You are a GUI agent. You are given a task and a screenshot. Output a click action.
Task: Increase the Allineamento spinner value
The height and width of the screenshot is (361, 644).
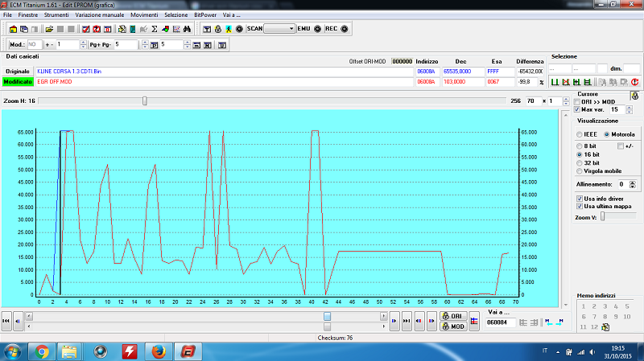click(x=634, y=182)
